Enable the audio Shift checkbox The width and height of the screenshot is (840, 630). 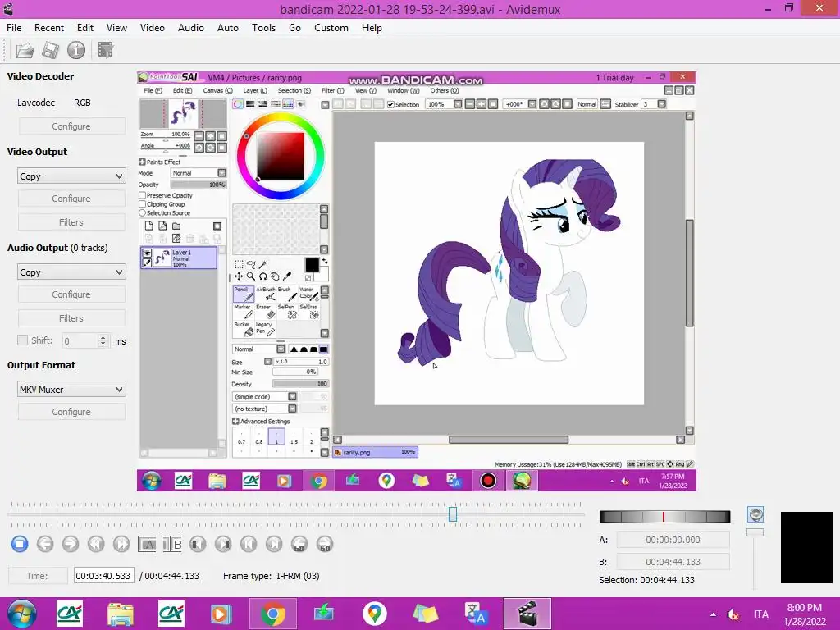tap(22, 340)
